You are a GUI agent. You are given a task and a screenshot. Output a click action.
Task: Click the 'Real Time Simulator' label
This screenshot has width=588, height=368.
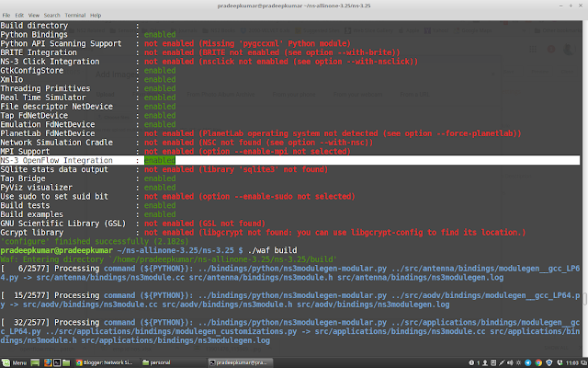(43, 98)
